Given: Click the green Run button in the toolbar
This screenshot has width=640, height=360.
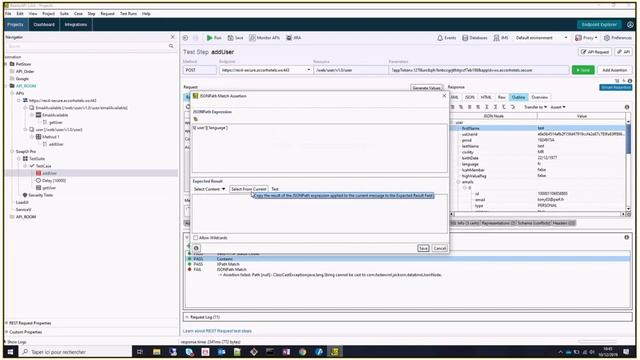Looking at the screenshot, I should tap(213, 38).
